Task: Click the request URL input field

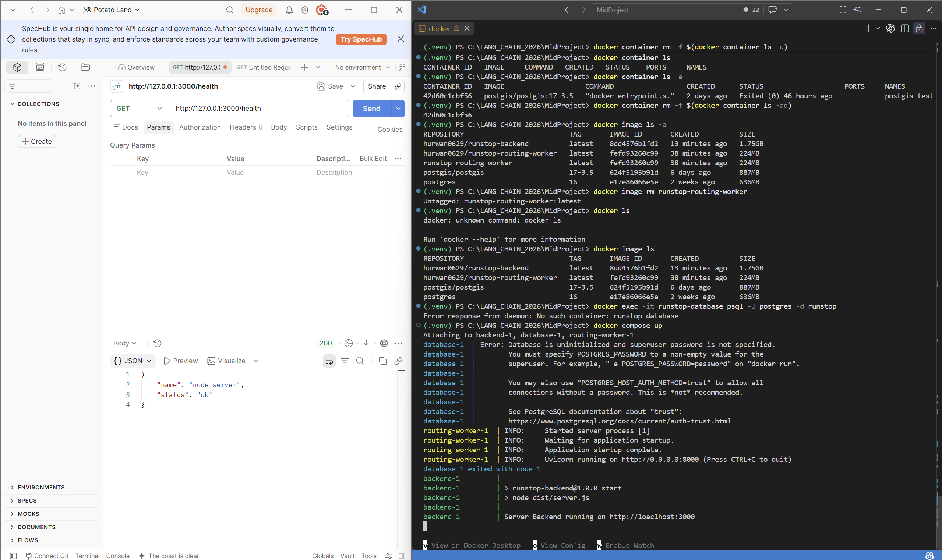Action: click(x=260, y=109)
